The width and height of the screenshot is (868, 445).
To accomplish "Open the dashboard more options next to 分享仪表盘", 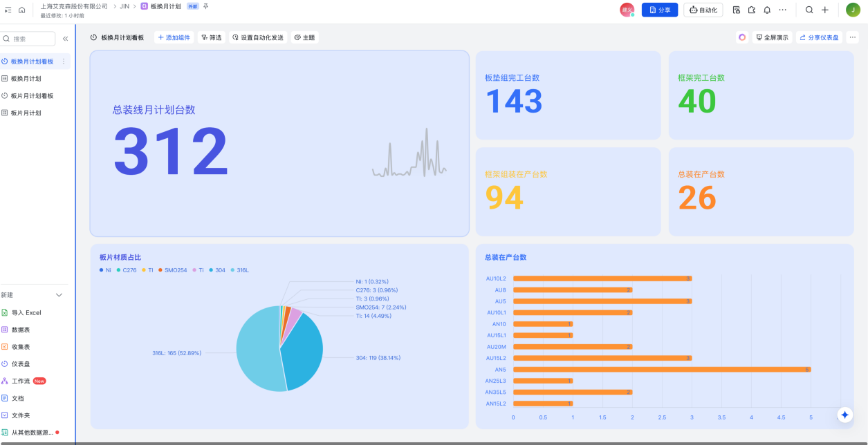I will click(x=853, y=37).
